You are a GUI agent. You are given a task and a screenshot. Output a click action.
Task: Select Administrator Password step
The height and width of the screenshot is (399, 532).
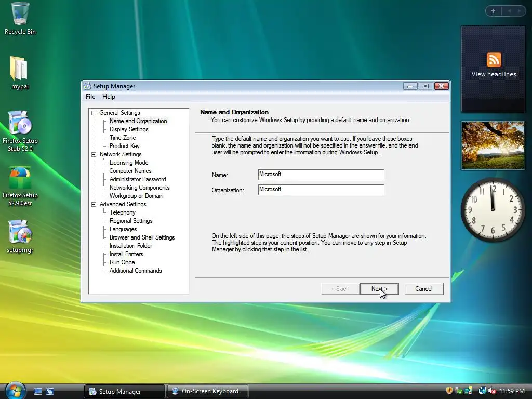(138, 179)
